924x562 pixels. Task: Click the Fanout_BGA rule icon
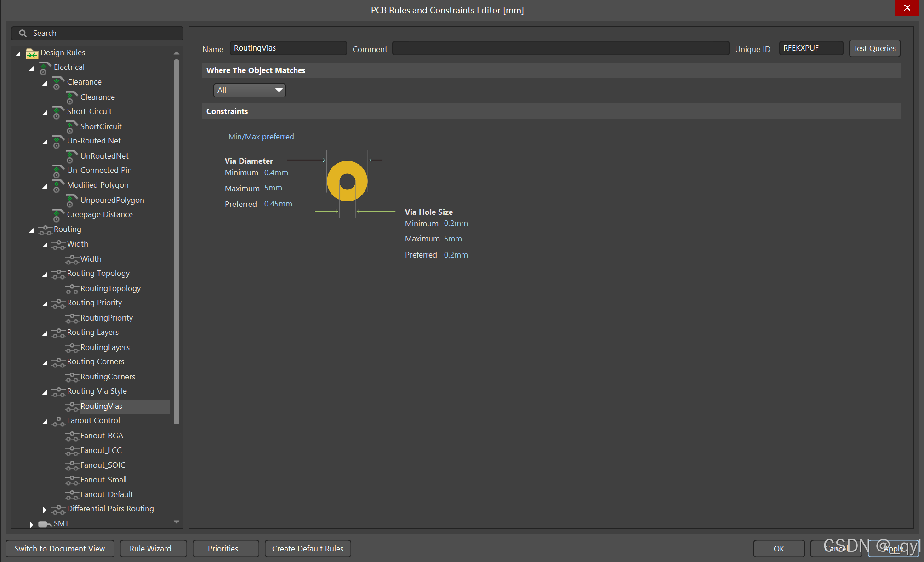72,436
